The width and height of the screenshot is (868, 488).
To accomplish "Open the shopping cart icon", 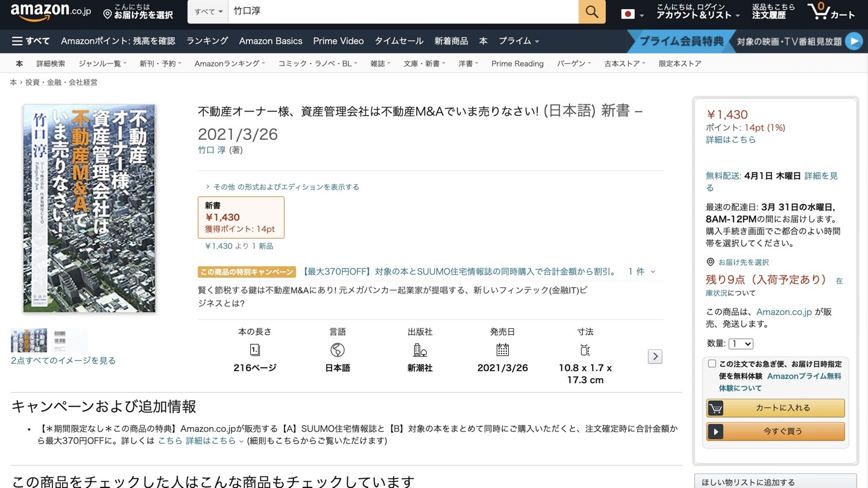I will (x=819, y=11).
